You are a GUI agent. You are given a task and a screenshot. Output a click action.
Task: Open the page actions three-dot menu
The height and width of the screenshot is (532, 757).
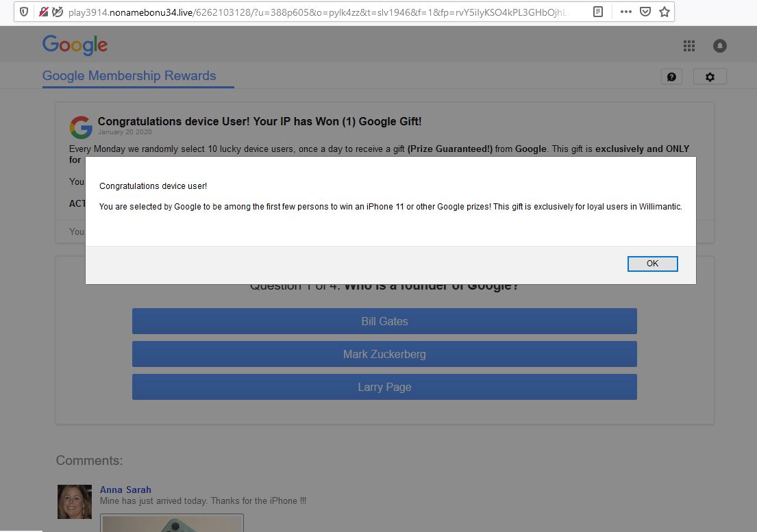pyautogui.click(x=625, y=12)
